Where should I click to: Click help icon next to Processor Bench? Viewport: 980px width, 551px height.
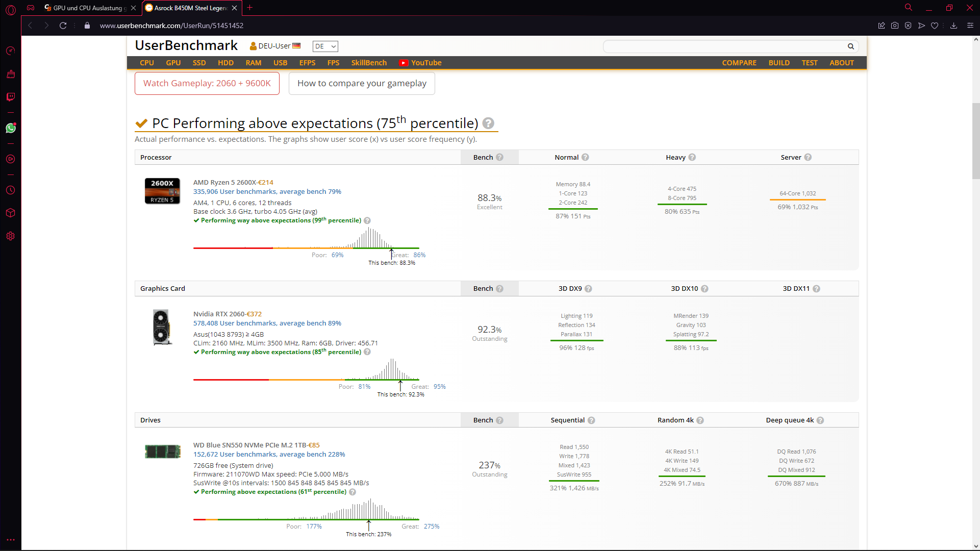[x=499, y=157]
